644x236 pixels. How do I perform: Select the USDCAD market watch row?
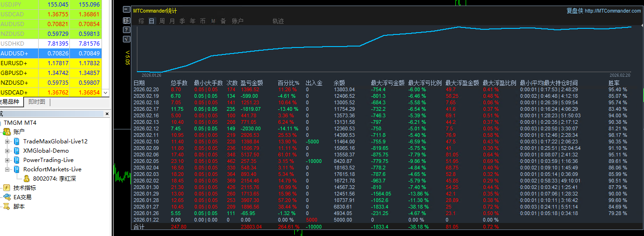click(x=51, y=14)
